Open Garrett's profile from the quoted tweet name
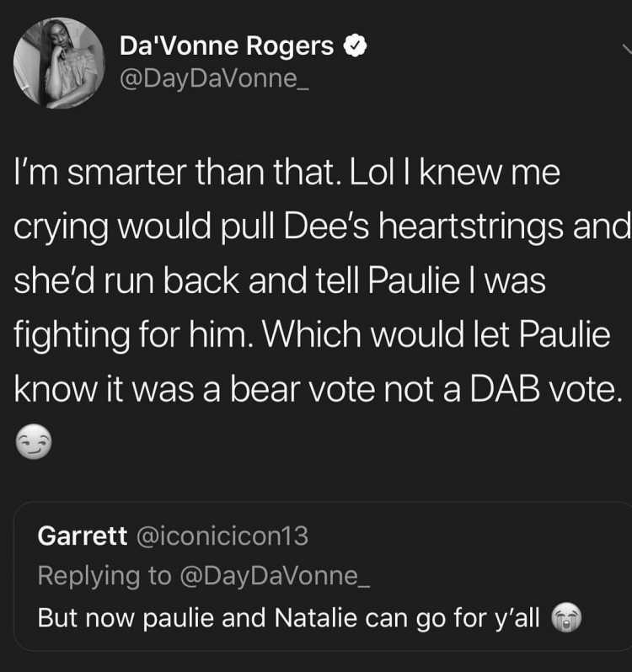 pos(83,536)
